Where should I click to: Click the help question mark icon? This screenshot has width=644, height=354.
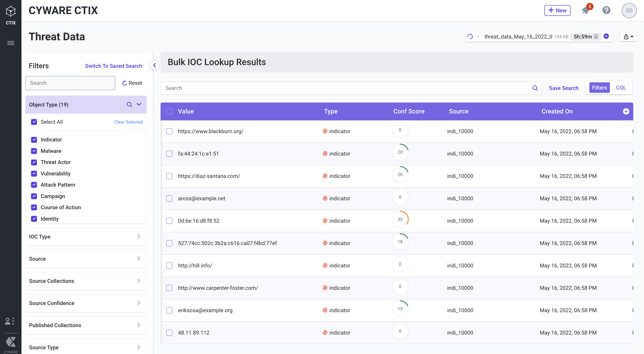point(606,11)
